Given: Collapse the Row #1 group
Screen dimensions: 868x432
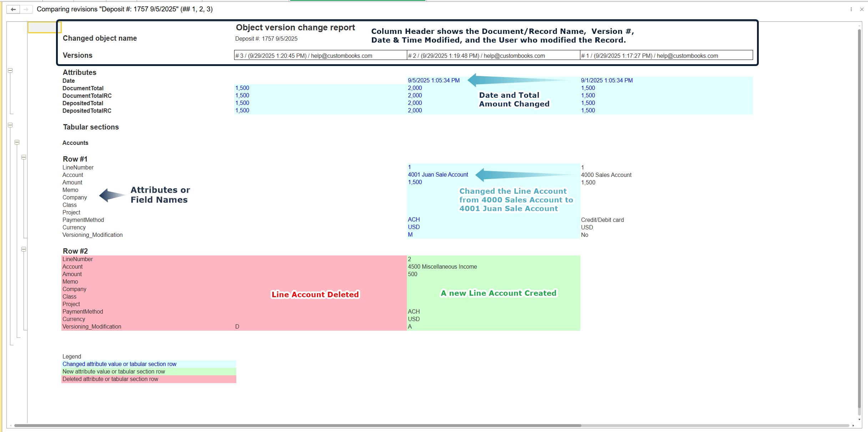Looking at the screenshot, I should pyautogui.click(x=24, y=157).
